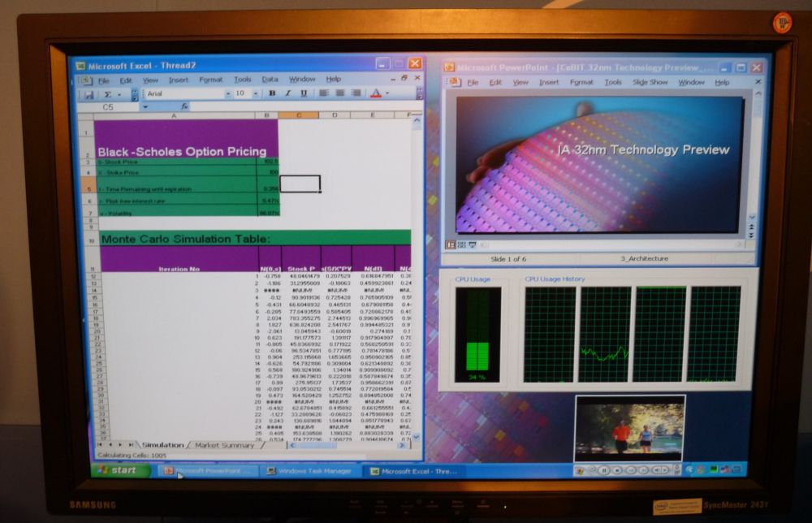Image resolution: width=812 pixels, height=523 pixels.
Task: Click Excel vertical scrollbar up arrow
Action: point(417,120)
